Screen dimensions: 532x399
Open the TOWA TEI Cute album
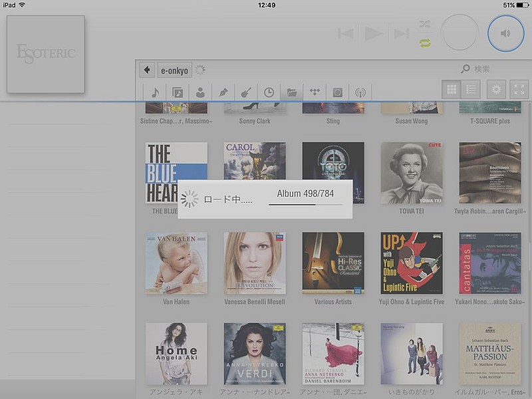[x=412, y=173]
